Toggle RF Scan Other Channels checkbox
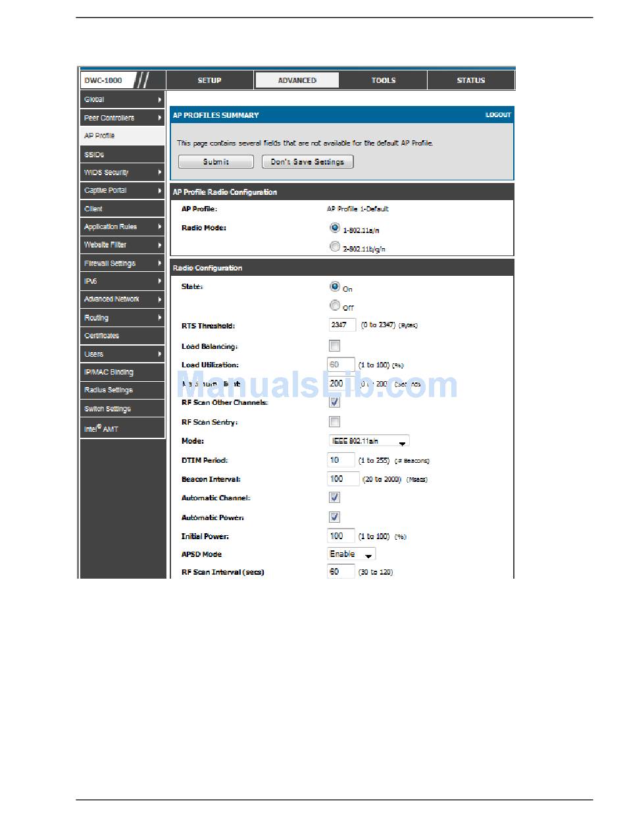 point(335,402)
